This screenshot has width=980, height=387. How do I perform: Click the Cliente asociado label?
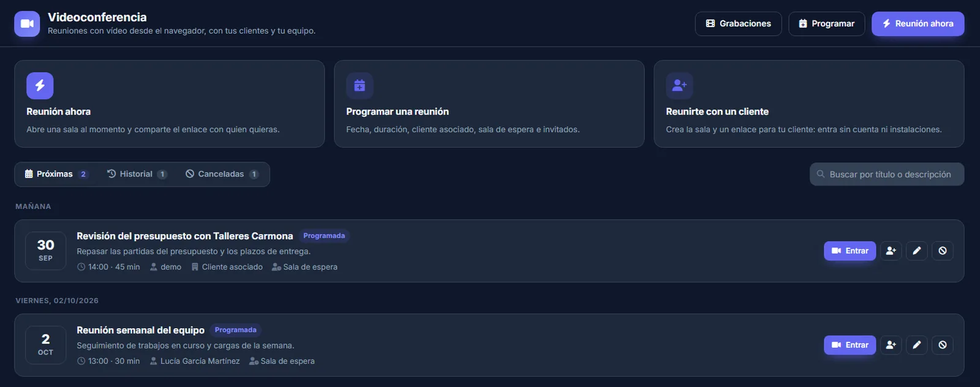(232, 267)
